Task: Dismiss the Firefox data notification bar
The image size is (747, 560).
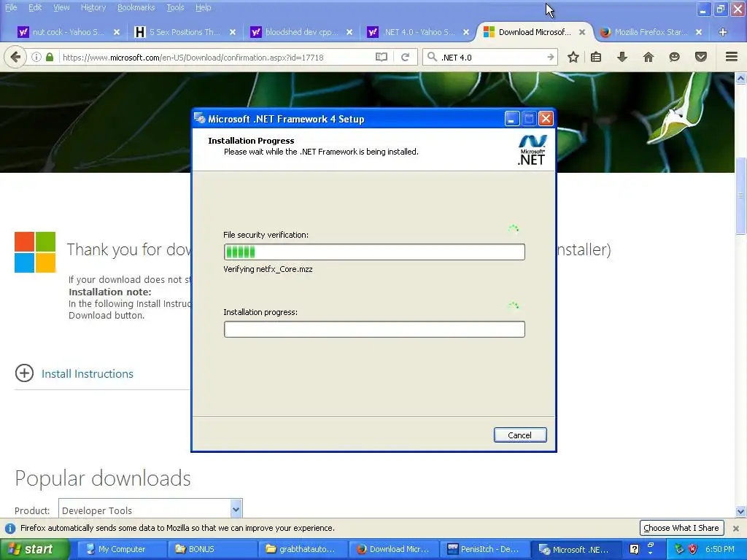Action: [x=736, y=529]
